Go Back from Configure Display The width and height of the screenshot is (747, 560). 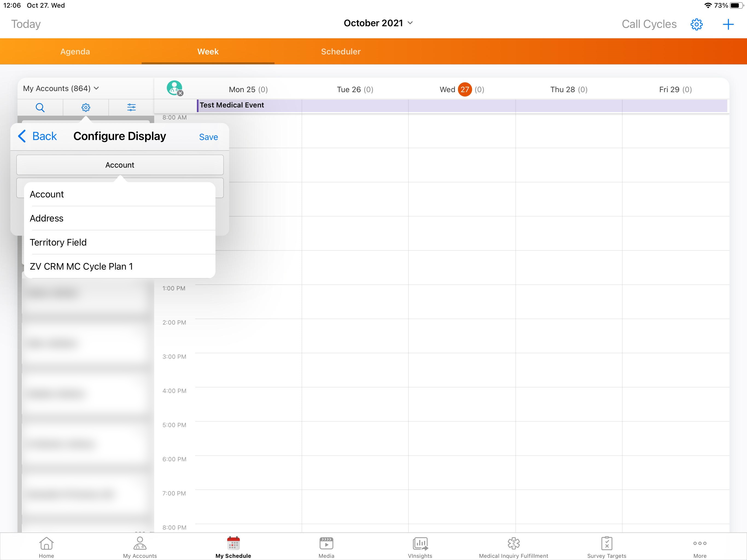(37, 136)
